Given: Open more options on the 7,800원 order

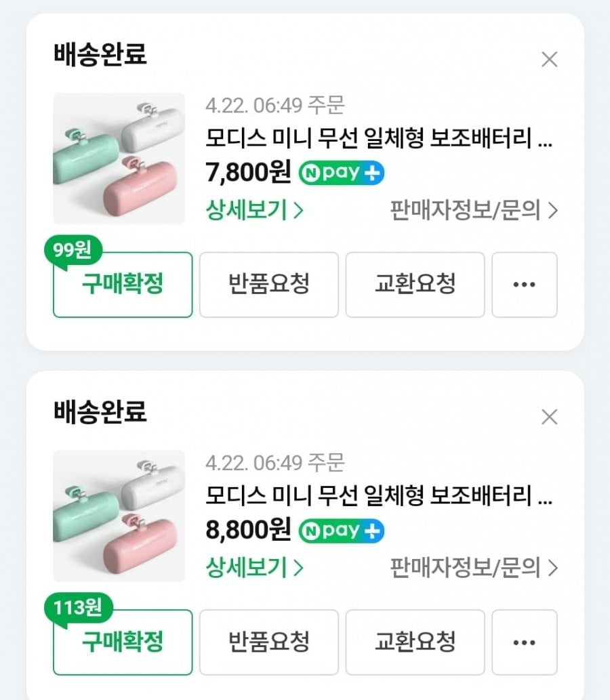Looking at the screenshot, I should (524, 285).
